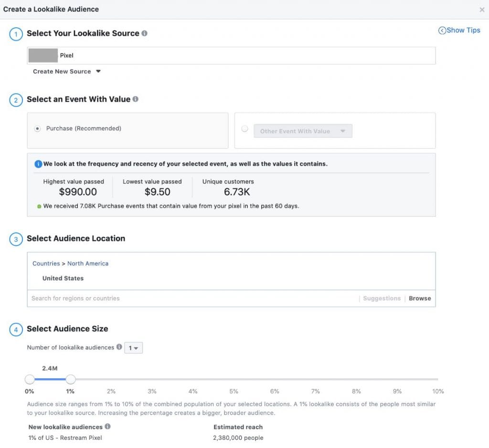Open the number of lookalike audiences dropdown
489x448 pixels.
coord(133,348)
